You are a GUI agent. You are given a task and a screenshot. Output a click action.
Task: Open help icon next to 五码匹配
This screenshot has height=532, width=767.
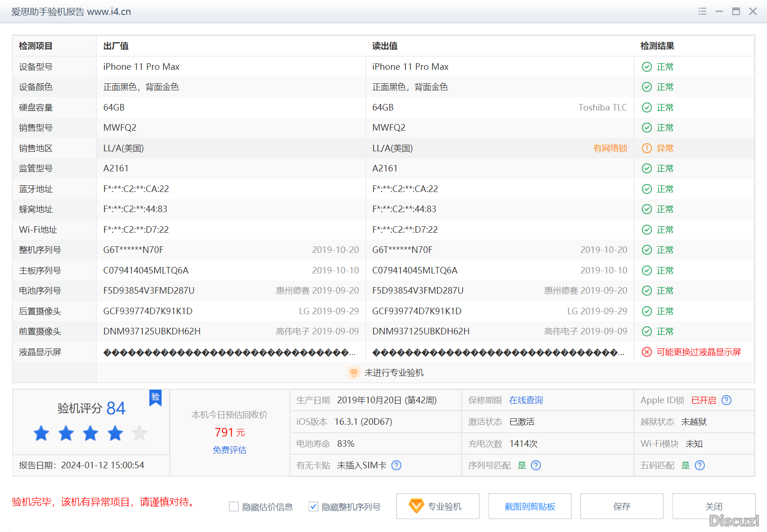point(700,465)
